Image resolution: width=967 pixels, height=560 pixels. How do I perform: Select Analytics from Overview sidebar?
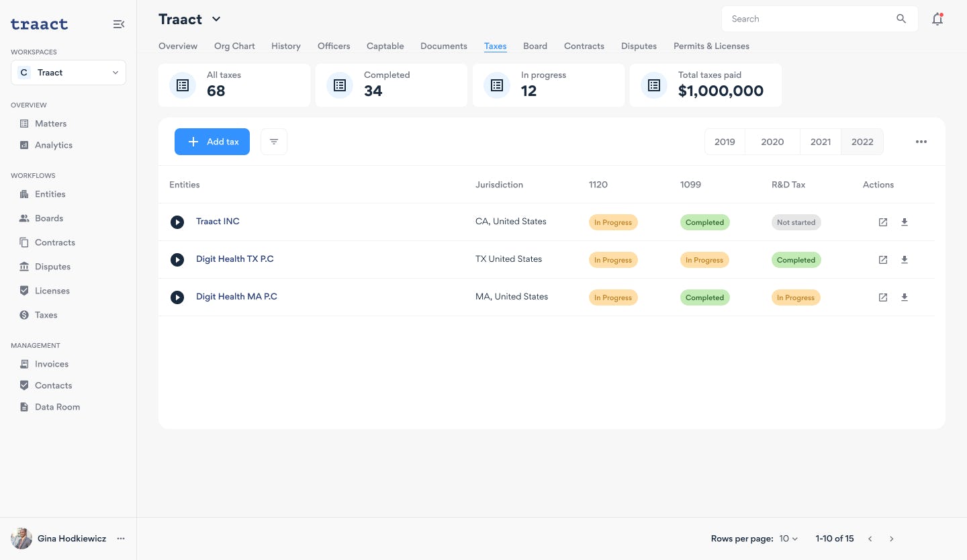click(x=53, y=145)
